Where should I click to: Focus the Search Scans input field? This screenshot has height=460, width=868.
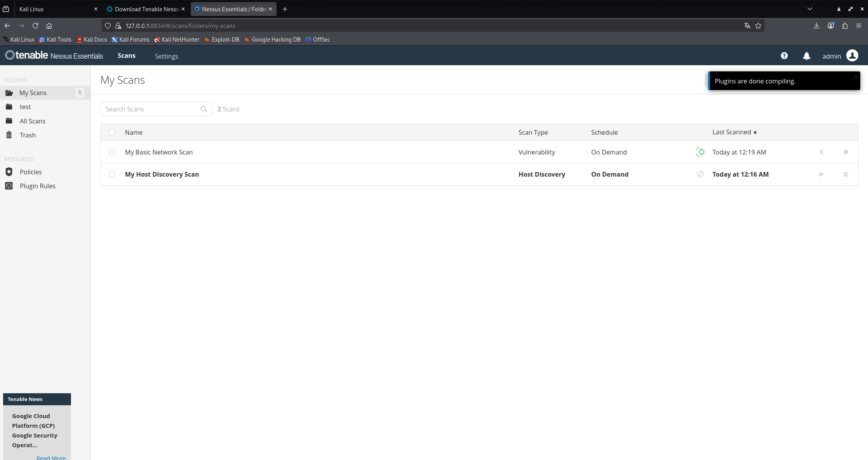click(x=151, y=109)
